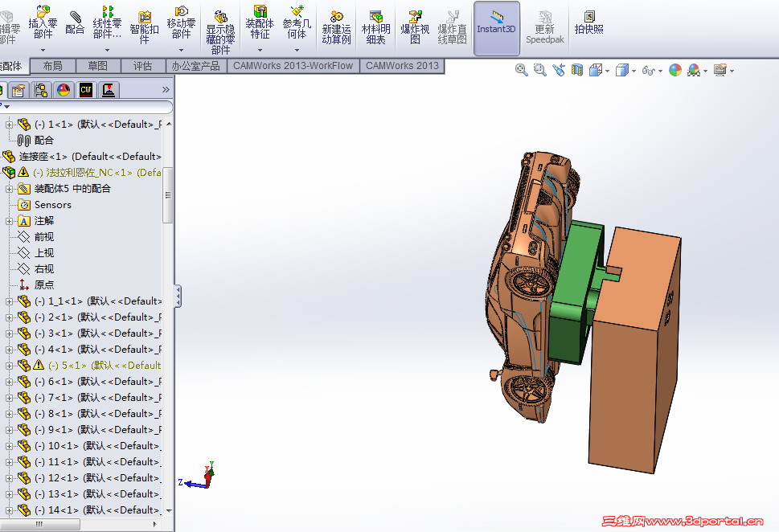Open the View Orientation dropdown arrow

tap(608, 71)
